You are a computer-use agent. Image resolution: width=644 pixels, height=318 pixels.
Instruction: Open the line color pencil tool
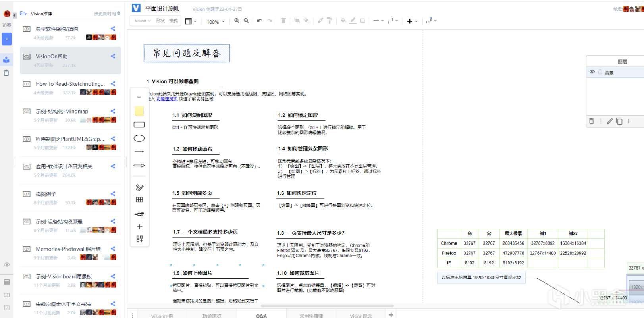click(353, 21)
